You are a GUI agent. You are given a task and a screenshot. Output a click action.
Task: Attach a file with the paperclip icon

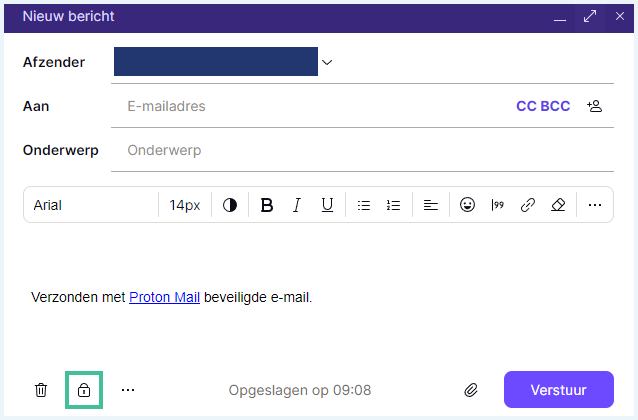471,390
